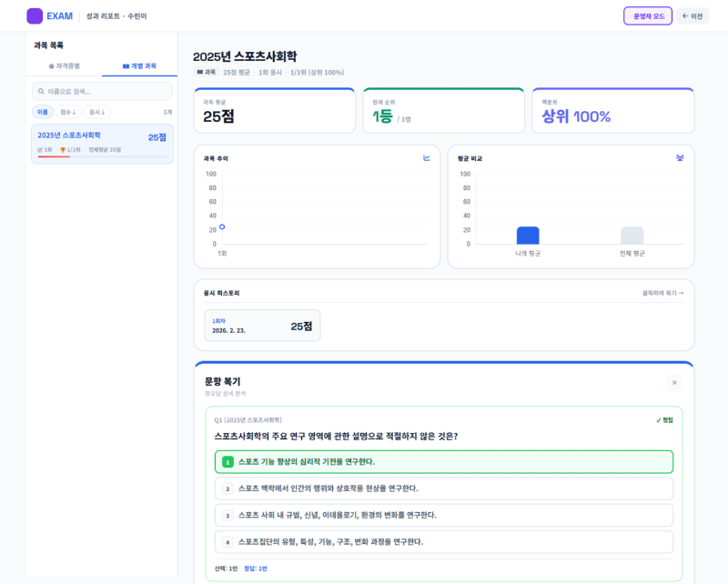Click the 운영자 모드 button
This screenshot has width=728, height=584.
647,15
